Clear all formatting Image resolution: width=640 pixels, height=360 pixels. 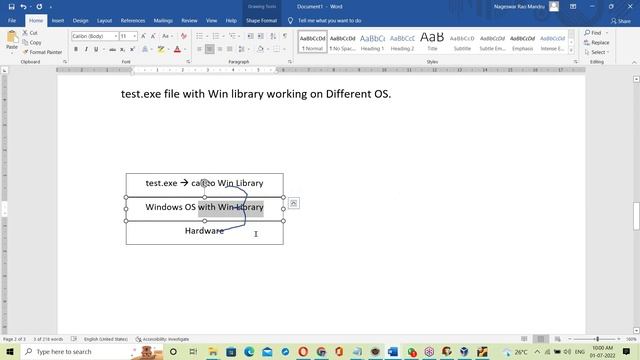(x=184, y=36)
